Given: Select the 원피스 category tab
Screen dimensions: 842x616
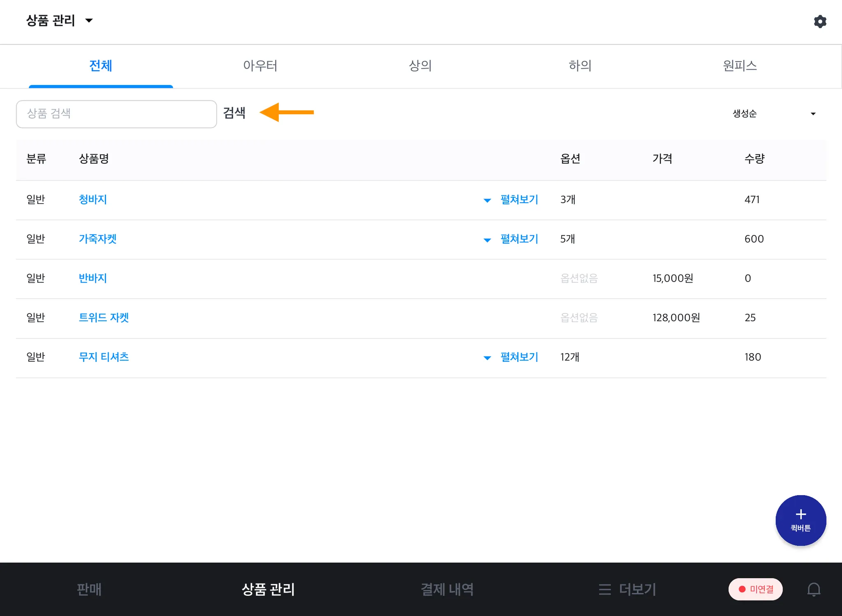Looking at the screenshot, I should point(740,66).
